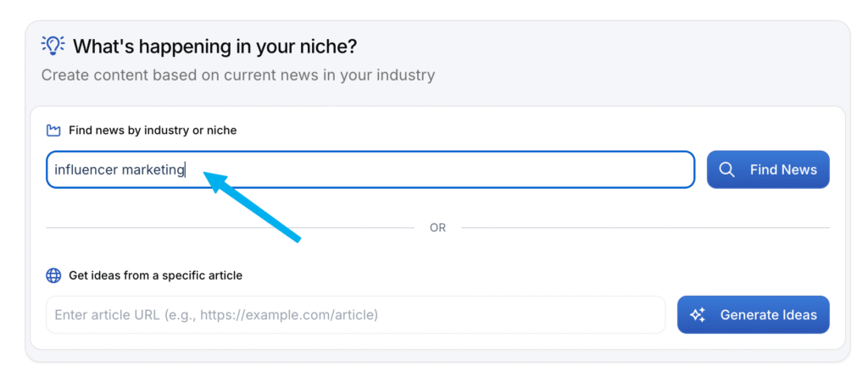Image resolution: width=868 pixels, height=383 pixels.
Task: Click the globe icon beside article label
Action: click(54, 275)
